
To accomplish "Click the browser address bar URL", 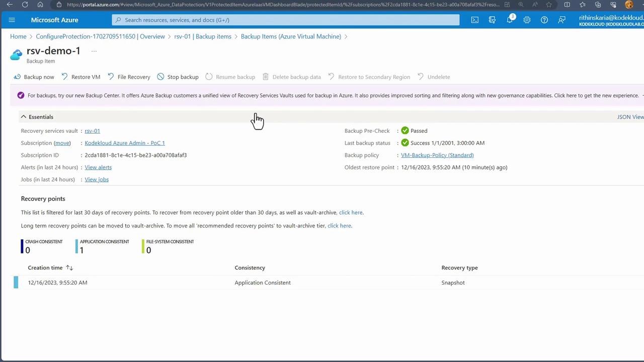I will coord(283,5).
